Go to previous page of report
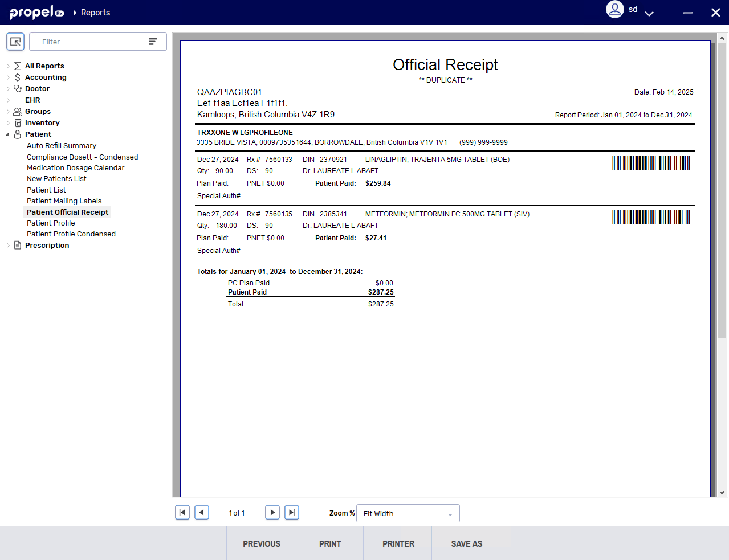 pos(202,512)
